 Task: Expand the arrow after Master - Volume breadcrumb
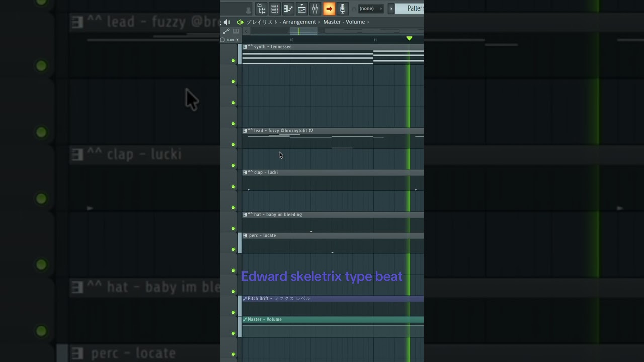pyautogui.click(x=368, y=22)
